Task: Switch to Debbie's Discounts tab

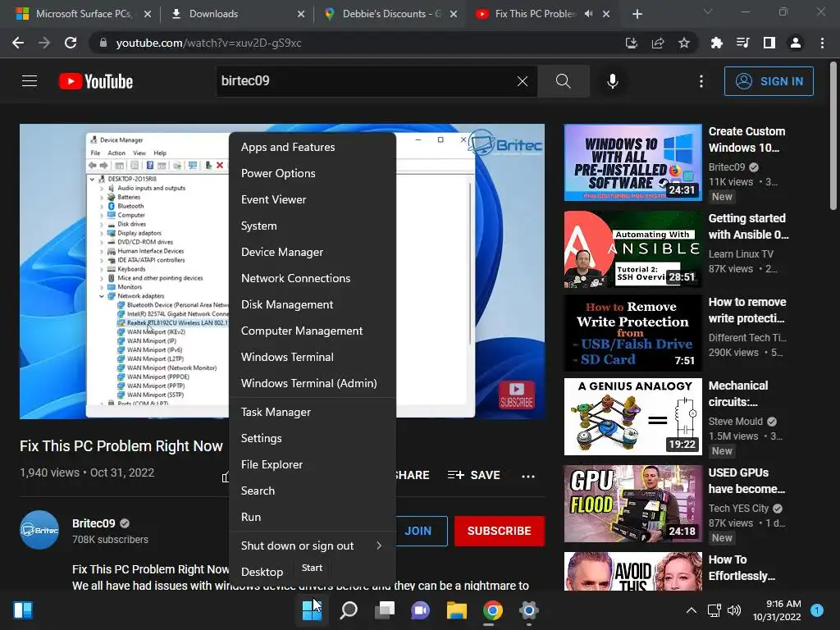Action: 391,14
